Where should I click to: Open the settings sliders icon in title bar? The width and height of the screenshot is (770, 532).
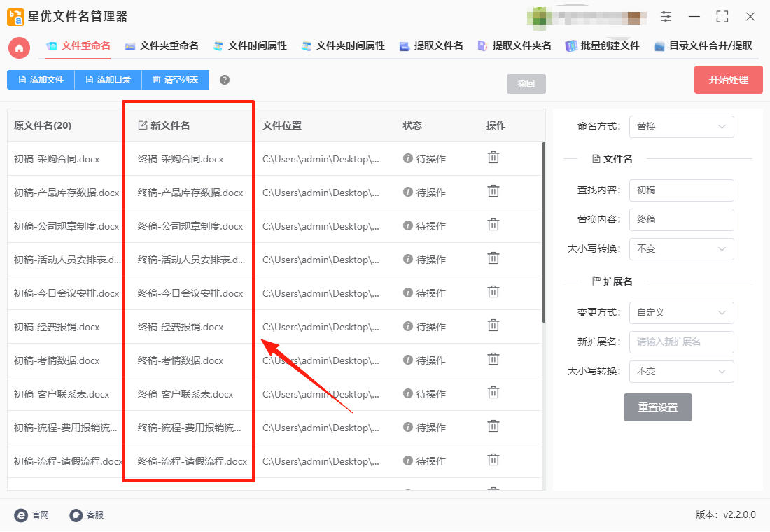pyautogui.click(x=666, y=17)
